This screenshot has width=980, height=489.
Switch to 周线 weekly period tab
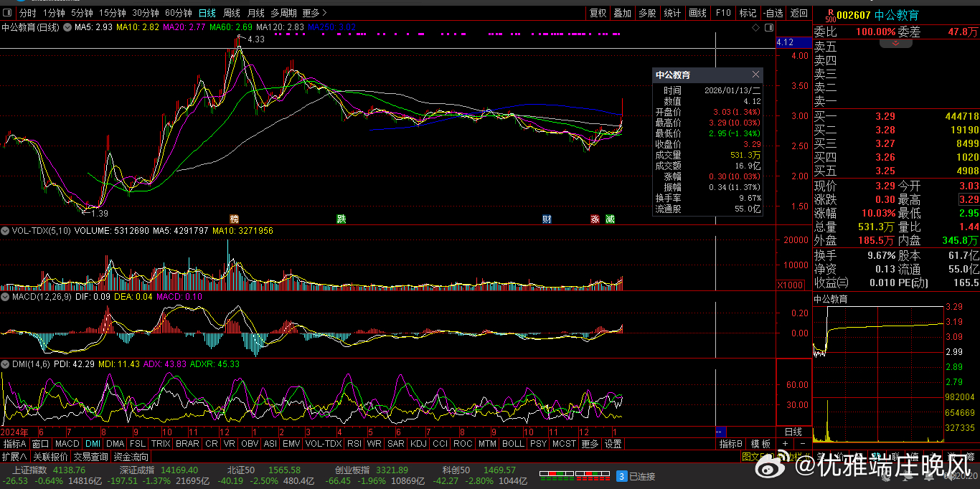point(231,13)
